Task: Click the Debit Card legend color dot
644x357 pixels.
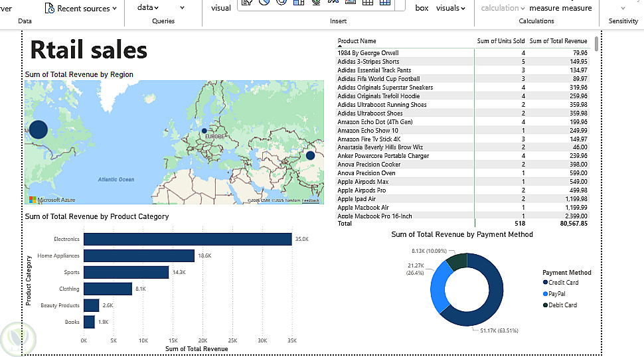Action: click(546, 305)
